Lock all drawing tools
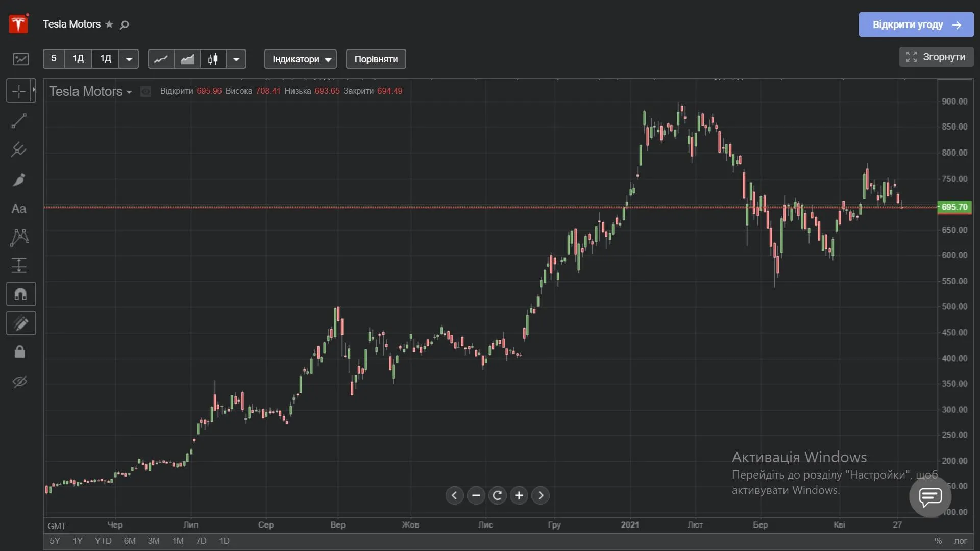 click(19, 352)
